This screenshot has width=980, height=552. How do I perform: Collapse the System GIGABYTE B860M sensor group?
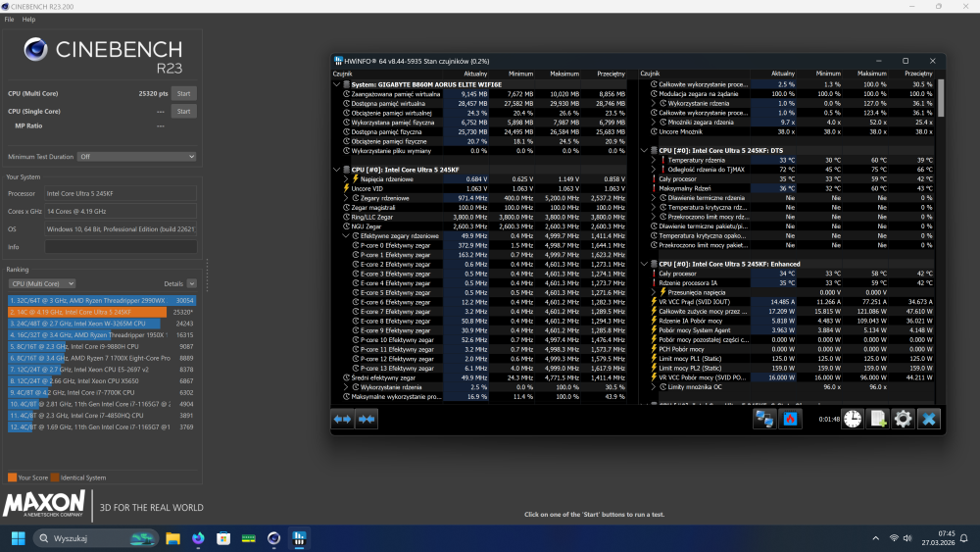point(336,84)
